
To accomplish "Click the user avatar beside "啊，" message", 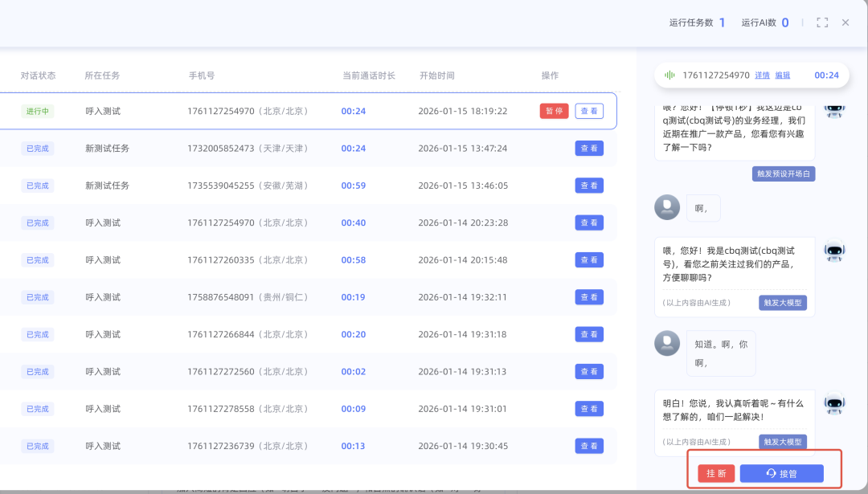I will (667, 207).
